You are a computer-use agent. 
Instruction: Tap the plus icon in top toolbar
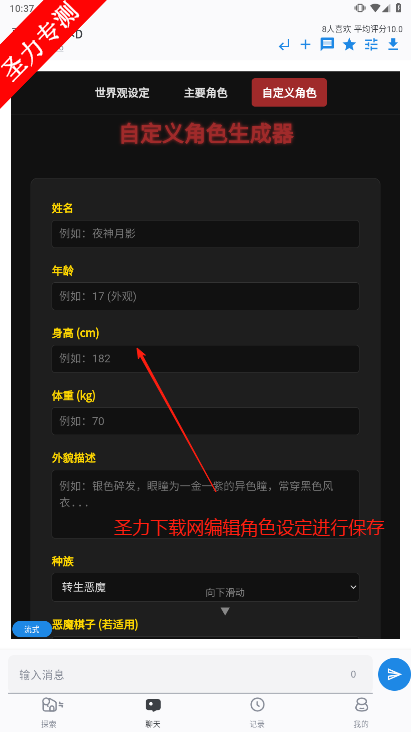pyautogui.click(x=305, y=45)
